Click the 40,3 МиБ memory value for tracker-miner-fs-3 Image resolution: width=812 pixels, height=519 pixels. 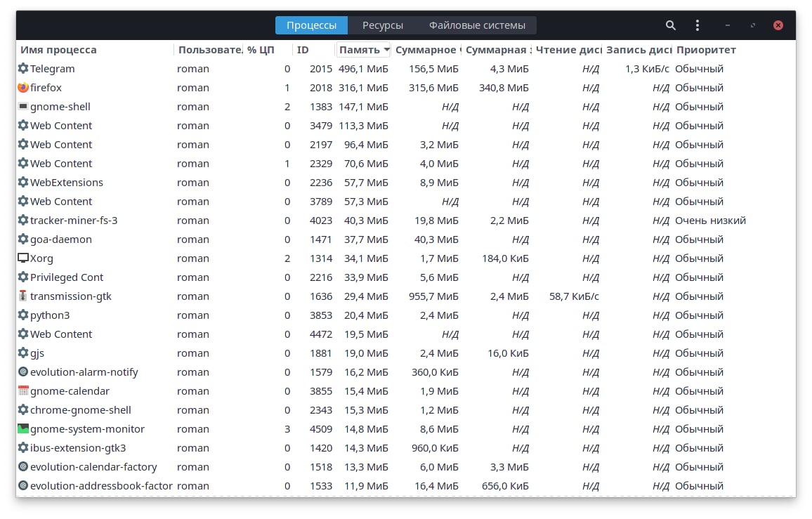click(x=366, y=220)
